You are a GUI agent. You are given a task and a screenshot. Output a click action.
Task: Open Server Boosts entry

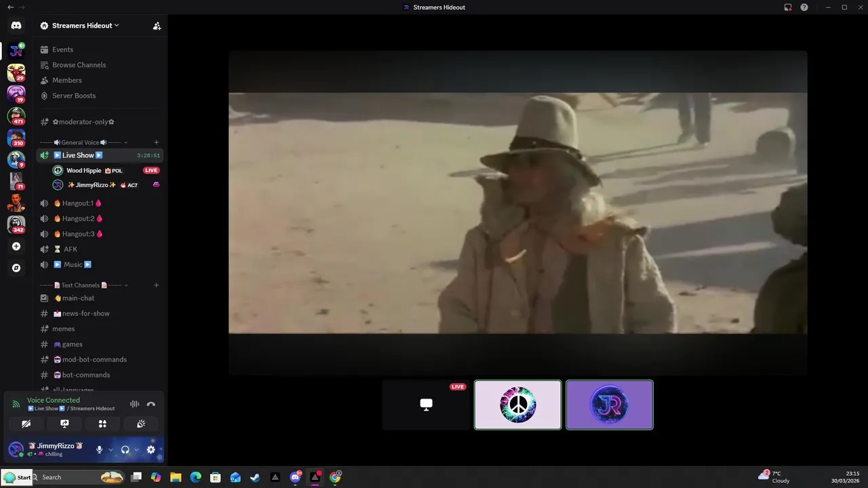click(100, 96)
